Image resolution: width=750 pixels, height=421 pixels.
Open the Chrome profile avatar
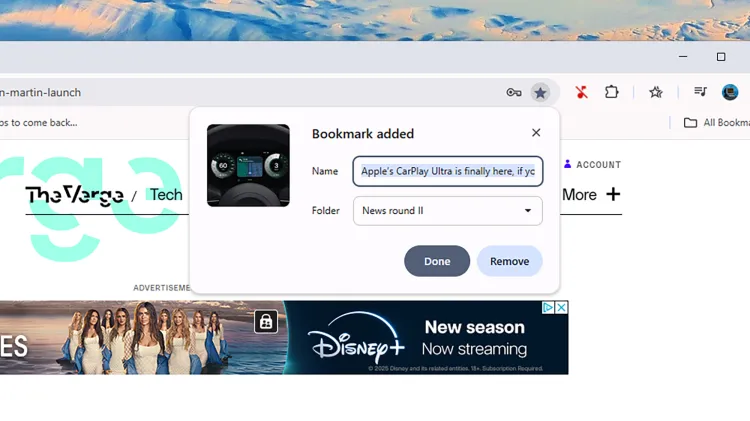pyautogui.click(x=731, y=92)
